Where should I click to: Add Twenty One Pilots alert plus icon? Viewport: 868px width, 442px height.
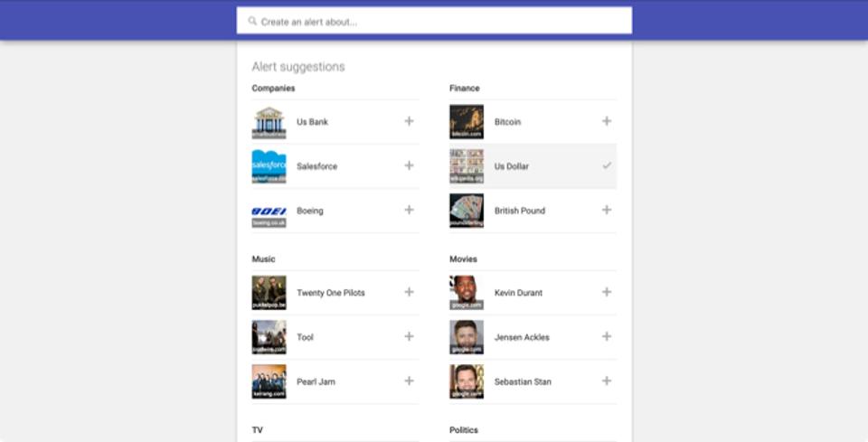[x=409, y=292]
